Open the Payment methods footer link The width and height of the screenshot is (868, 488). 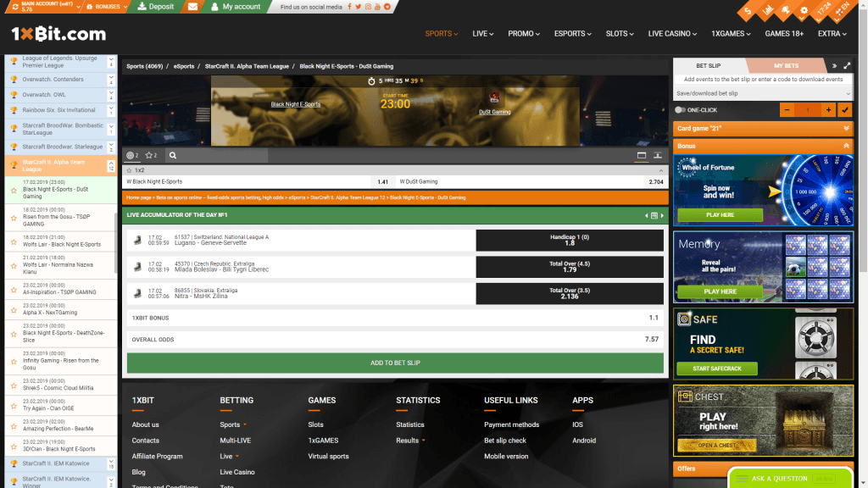[511, 425]
